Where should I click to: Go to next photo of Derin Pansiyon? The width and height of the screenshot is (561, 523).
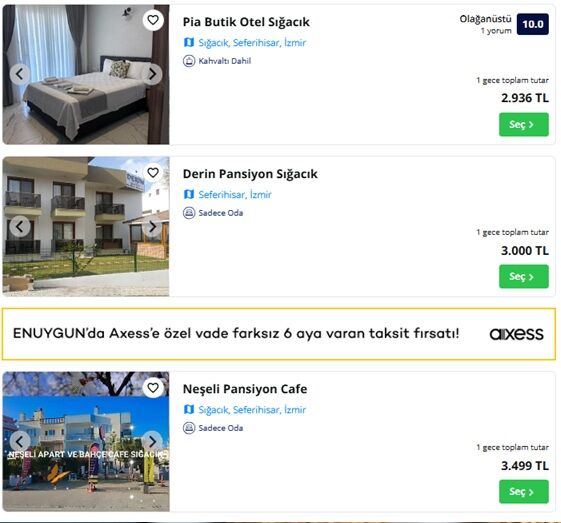tap(152, 226)
